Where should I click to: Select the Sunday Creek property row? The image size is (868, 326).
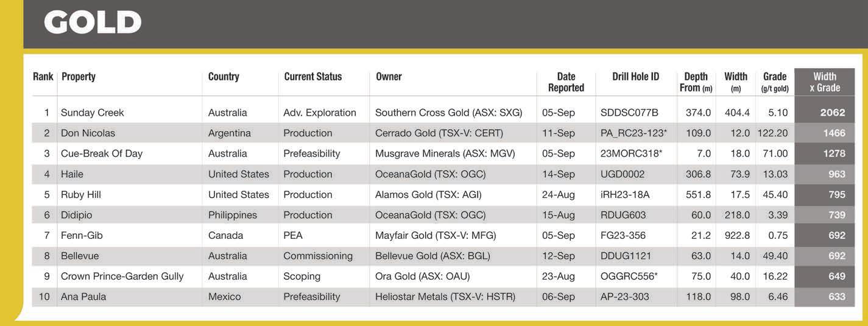(x=443, y=113)
